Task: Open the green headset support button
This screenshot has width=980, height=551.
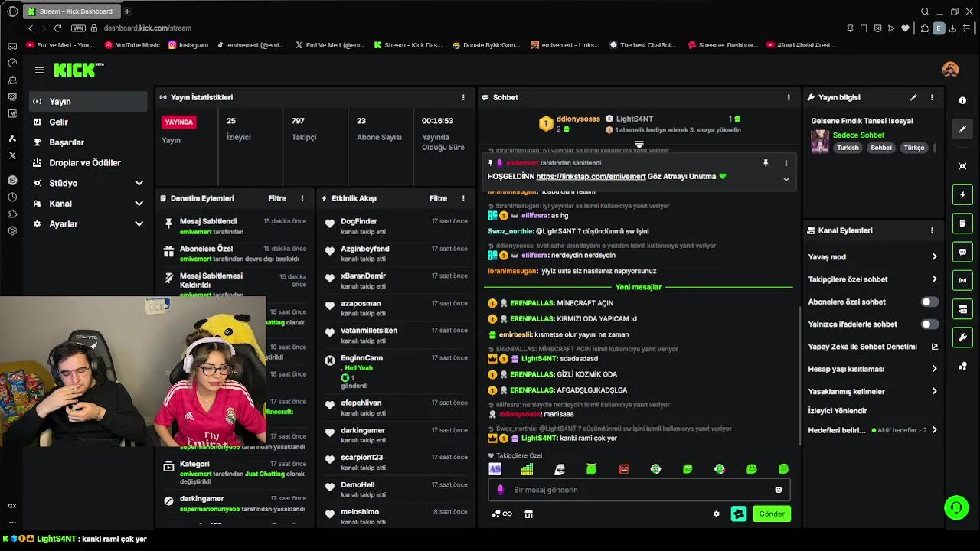Action: point(955,507)
